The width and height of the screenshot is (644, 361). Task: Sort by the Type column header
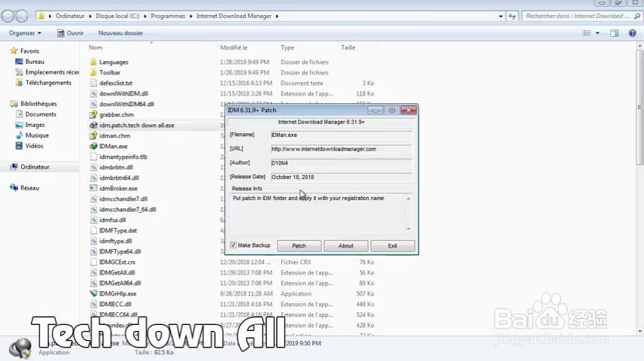(x=287, y=47)
